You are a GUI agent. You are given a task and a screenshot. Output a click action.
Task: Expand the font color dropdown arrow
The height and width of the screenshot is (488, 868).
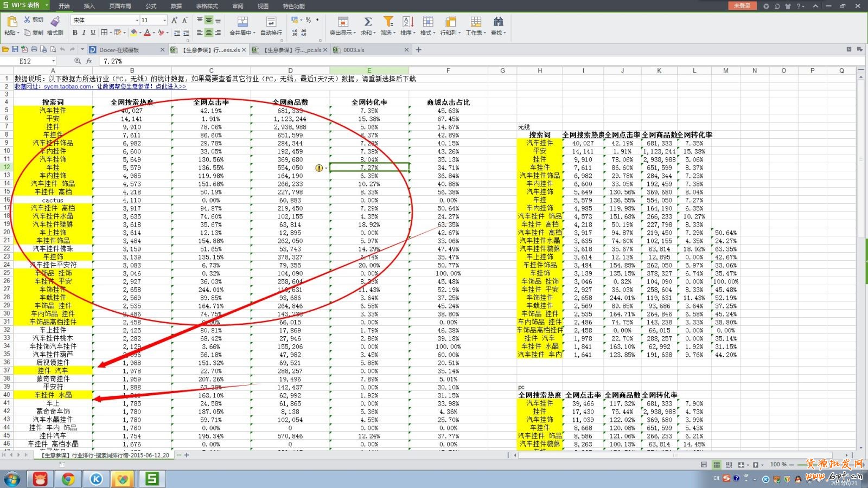154,33
